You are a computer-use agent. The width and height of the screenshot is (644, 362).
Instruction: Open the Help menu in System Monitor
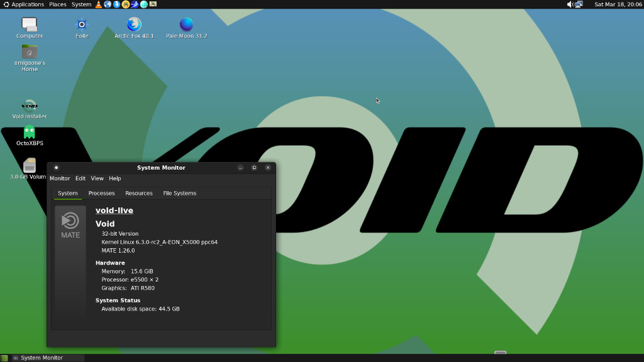pos(115,178)
